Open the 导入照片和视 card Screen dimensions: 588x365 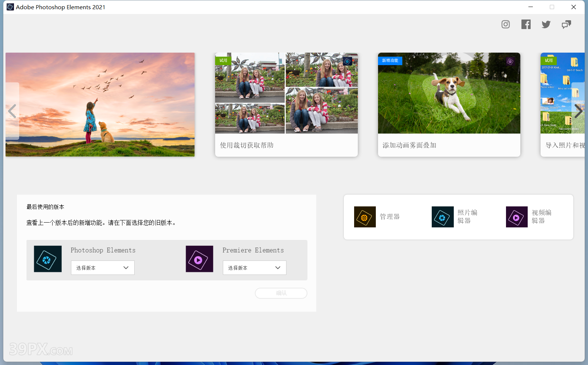click(x=563, y=105)
